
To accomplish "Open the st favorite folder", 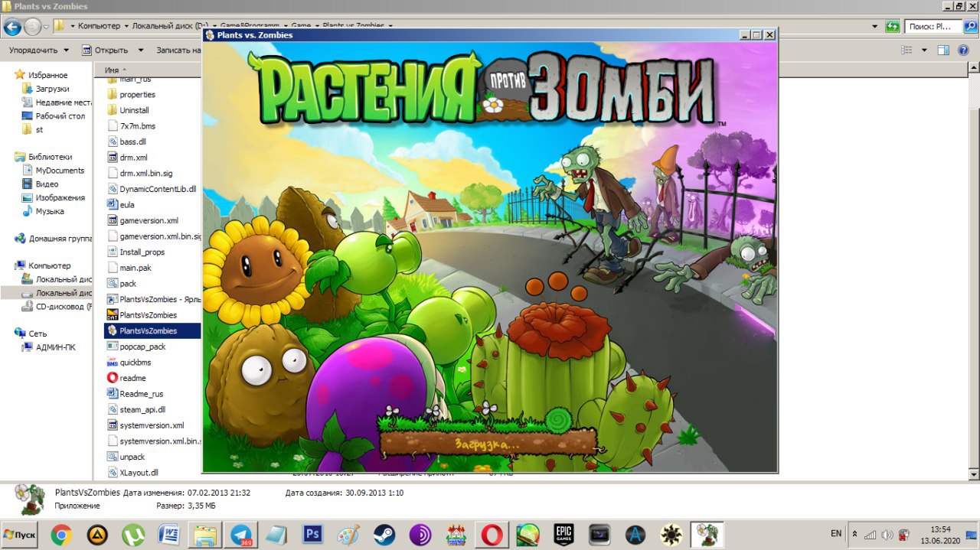I will click(33, 130).
